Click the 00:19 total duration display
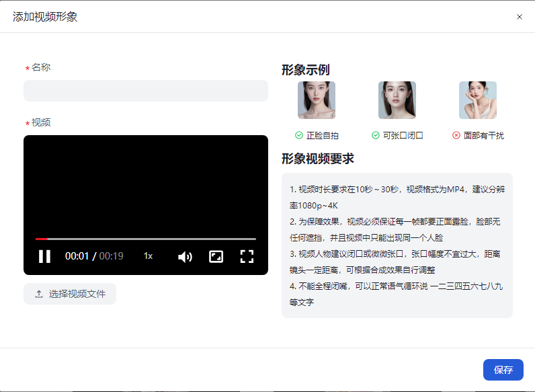 click(x=112, y=256)
